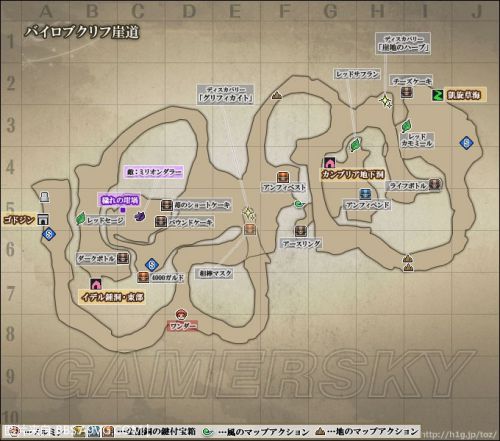Select the blue アンフィベンド treasure chest icon
Image resolution: width=500 pixels, height=441 pixels.
point(365,195)
